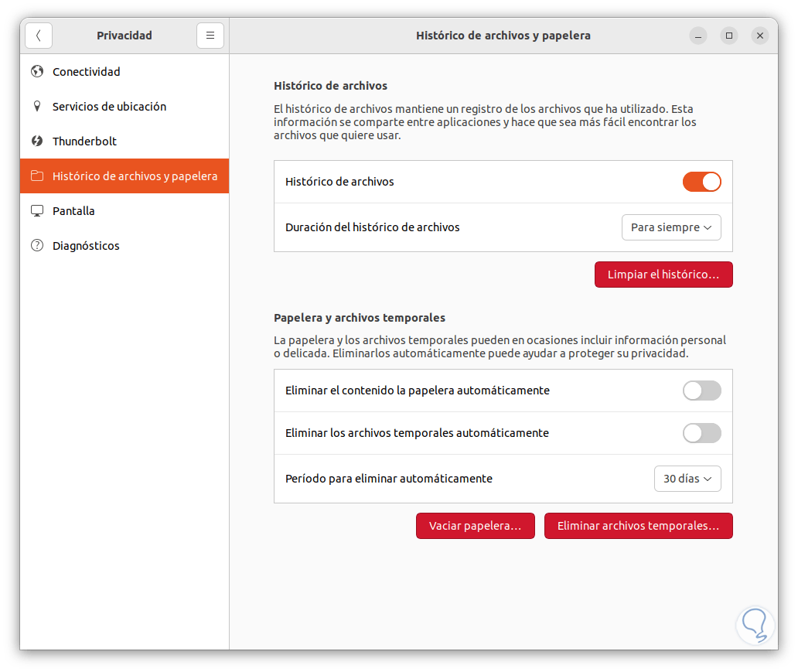Click the Pantalla monitor icon
This screenshot has height=672, width=798.
(37, 211)
